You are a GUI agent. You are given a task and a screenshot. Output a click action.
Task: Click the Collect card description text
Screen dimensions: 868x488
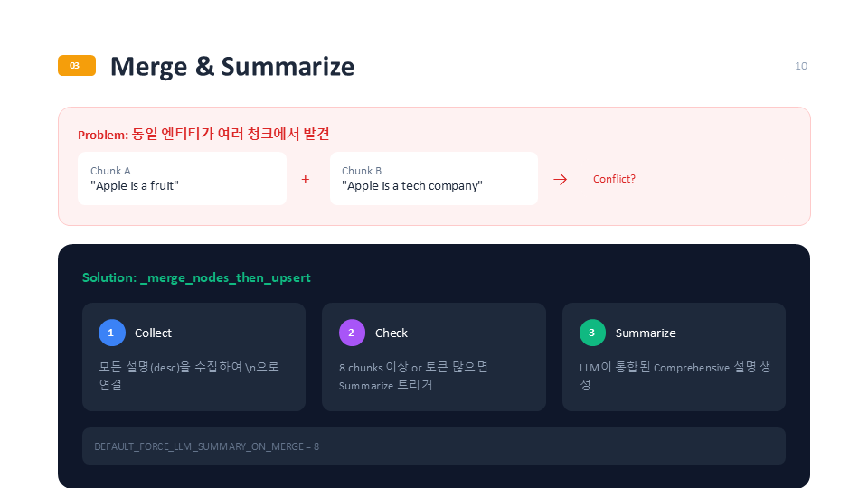coord(189,376)
